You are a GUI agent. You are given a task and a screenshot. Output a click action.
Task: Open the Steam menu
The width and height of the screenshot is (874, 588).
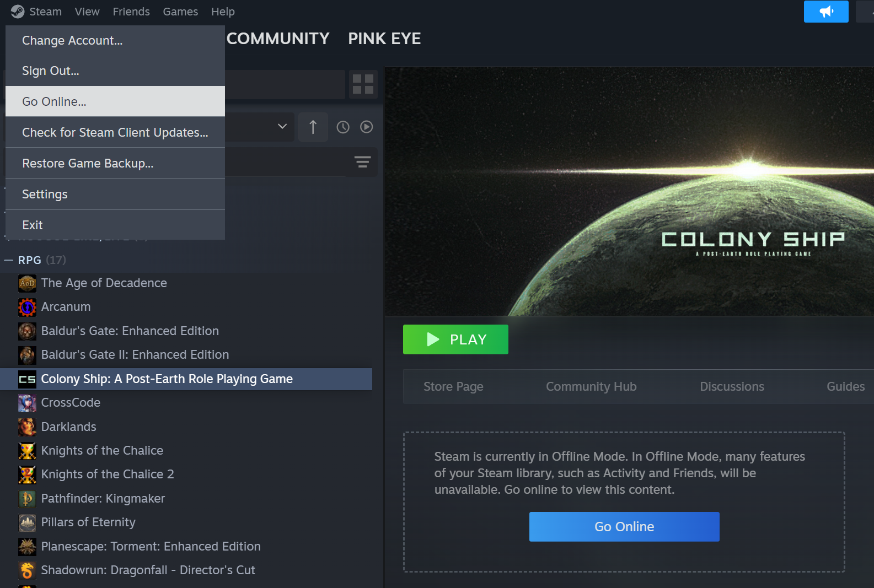(x=45, y=12)
